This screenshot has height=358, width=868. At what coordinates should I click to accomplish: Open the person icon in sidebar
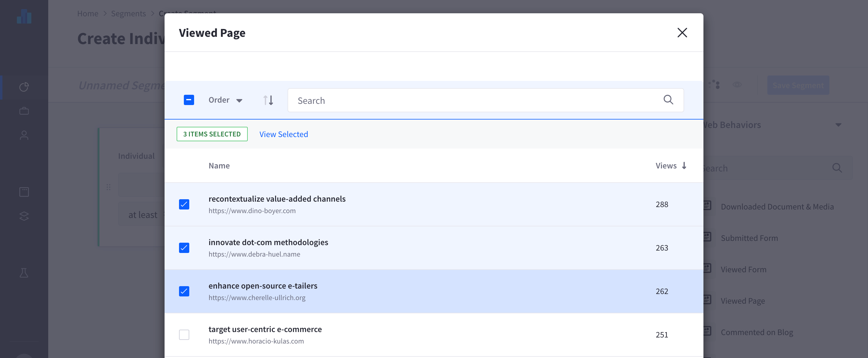point(24,135)
